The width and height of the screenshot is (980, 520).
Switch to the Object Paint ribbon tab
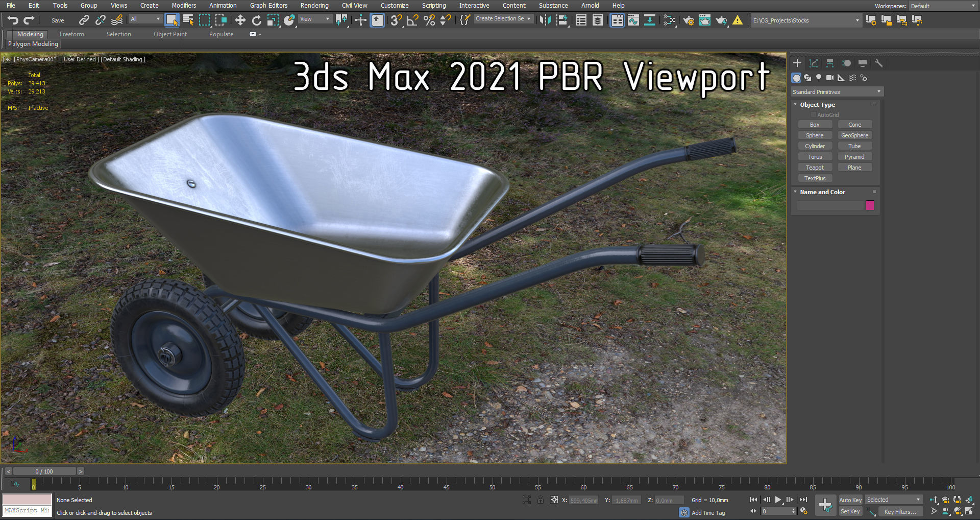(x=170, y=34)
